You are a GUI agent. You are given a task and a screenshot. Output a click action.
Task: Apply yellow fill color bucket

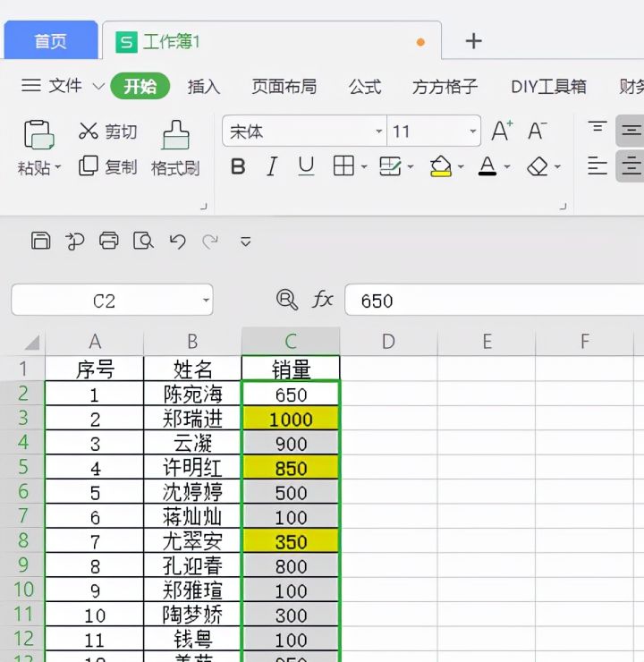coord(441,165)
